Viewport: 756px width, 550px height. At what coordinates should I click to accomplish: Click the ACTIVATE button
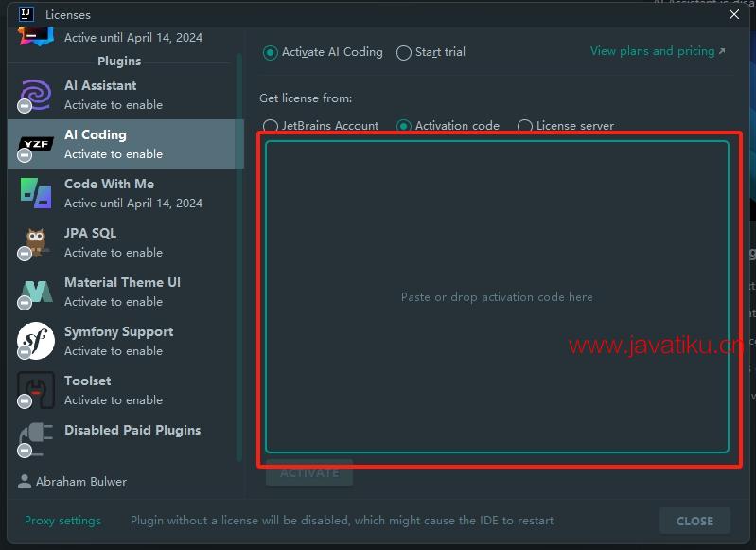click(x=309, y=472)
